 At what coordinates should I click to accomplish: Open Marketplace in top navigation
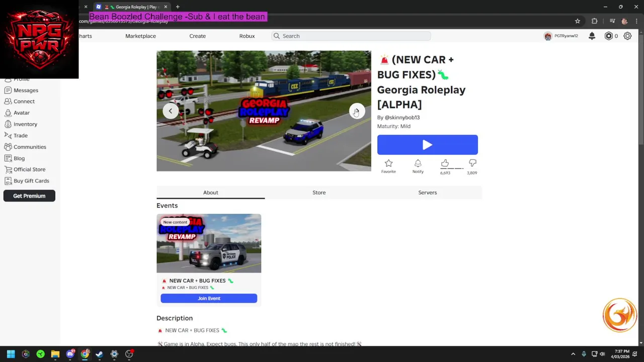pyautogui.click(x=140, y=36)
